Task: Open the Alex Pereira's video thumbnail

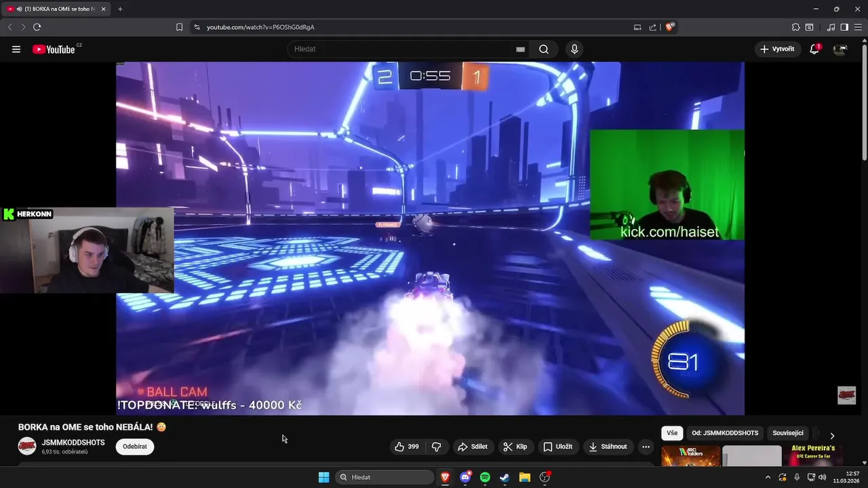Action: [813, 455]
